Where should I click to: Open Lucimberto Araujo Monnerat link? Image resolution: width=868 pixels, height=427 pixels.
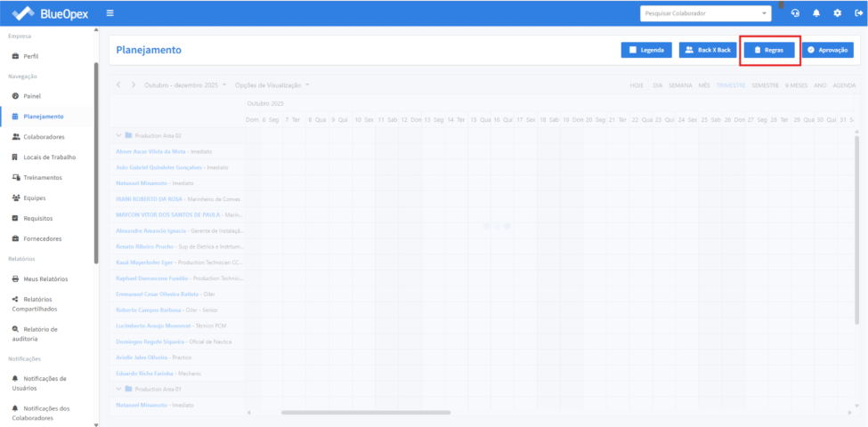click(153, 326)
